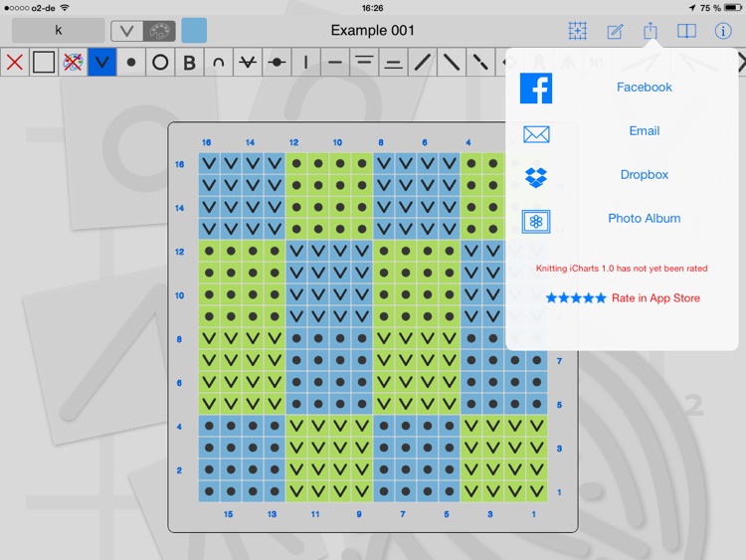Tap the Dropbox logo icon

(536, 177)
